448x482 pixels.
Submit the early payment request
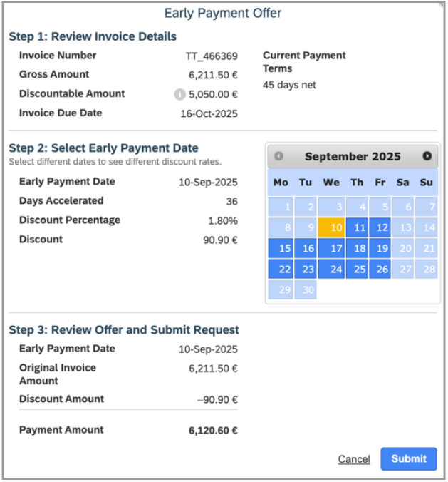pos(409,458)
